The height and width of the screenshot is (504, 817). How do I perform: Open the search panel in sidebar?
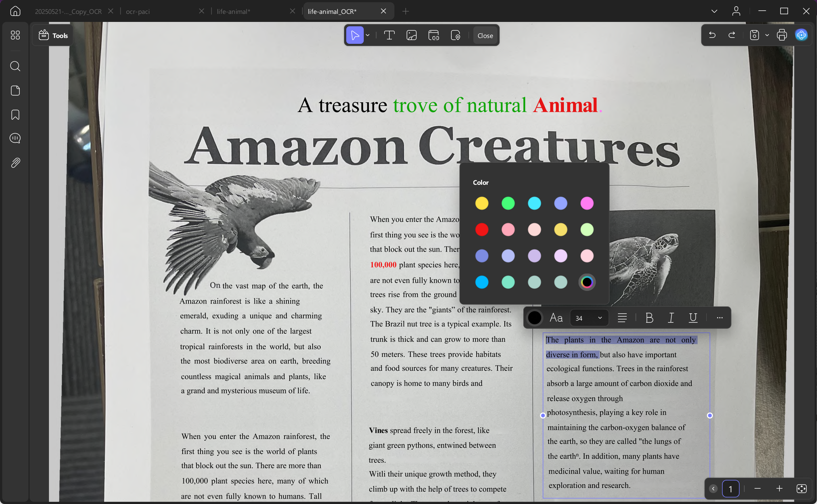tap(15, 66)
